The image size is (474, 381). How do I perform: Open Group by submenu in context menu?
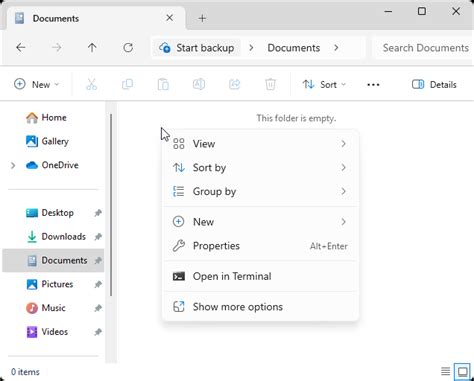coord(260,192)
